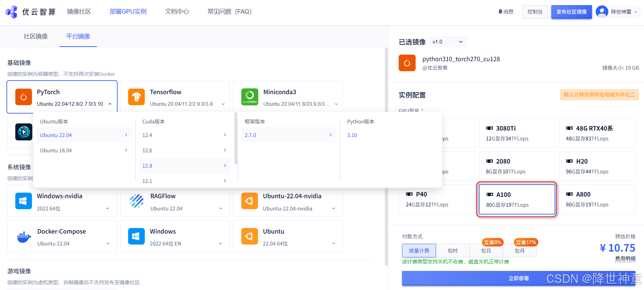
Task: Click the 发布社区镜像 button
Action: 572,12
